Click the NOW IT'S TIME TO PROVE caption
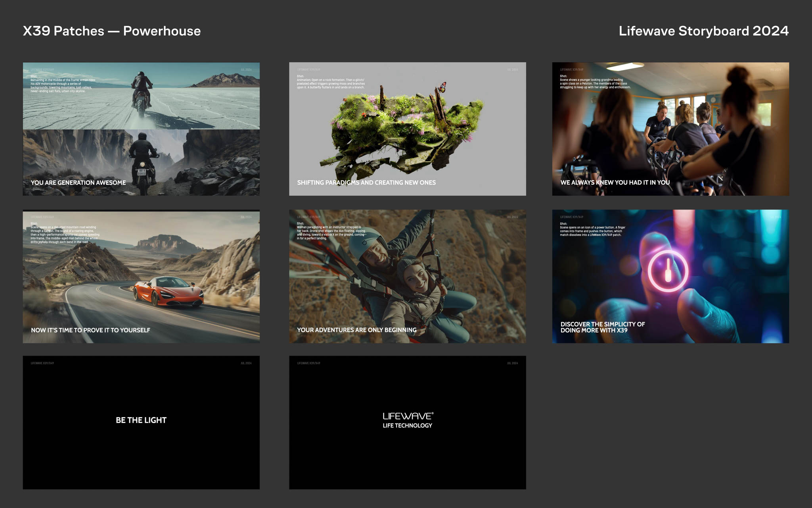Viewport: 812px width, 508px height. [90, 330]
